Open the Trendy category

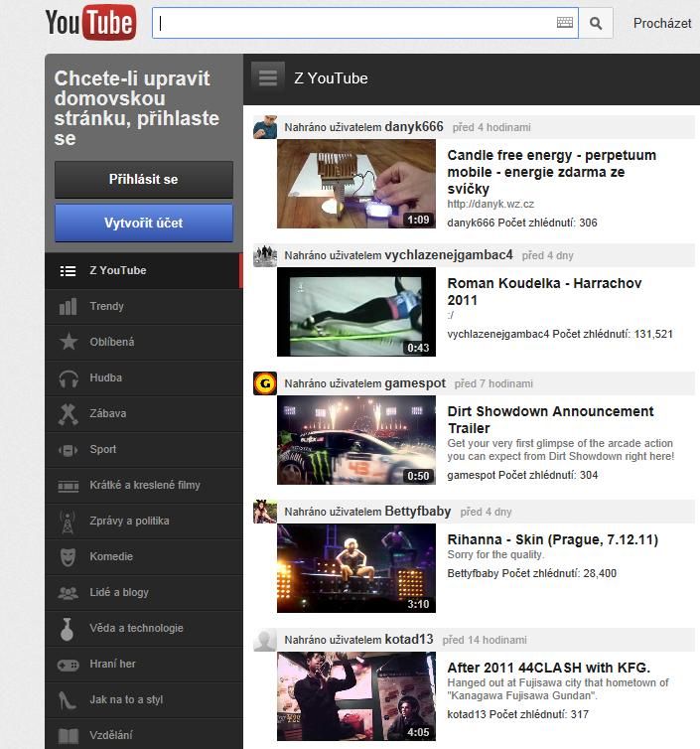(x=144, y=306)
